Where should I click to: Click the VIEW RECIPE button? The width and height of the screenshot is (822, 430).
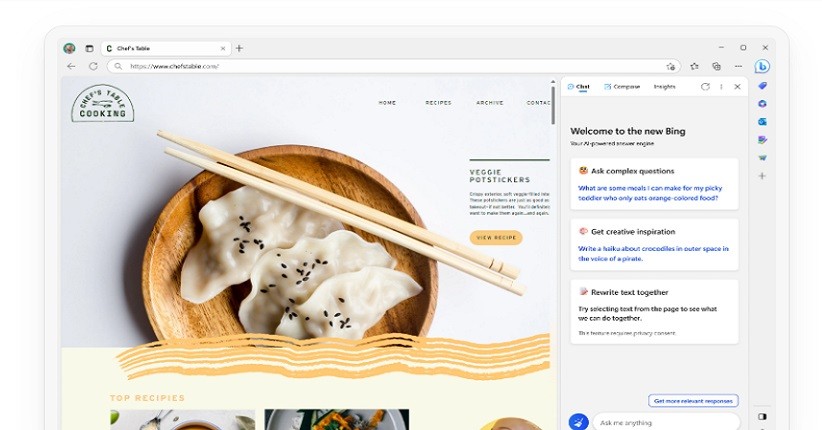click(496, 238)
